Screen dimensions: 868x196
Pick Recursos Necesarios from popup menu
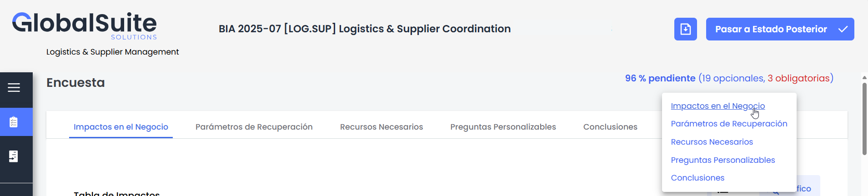(x=712, y=142)
